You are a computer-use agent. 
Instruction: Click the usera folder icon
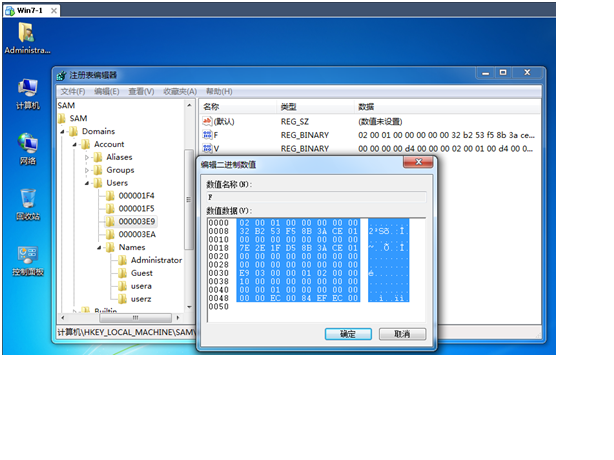pyautogui.click(x=123, y=286)
